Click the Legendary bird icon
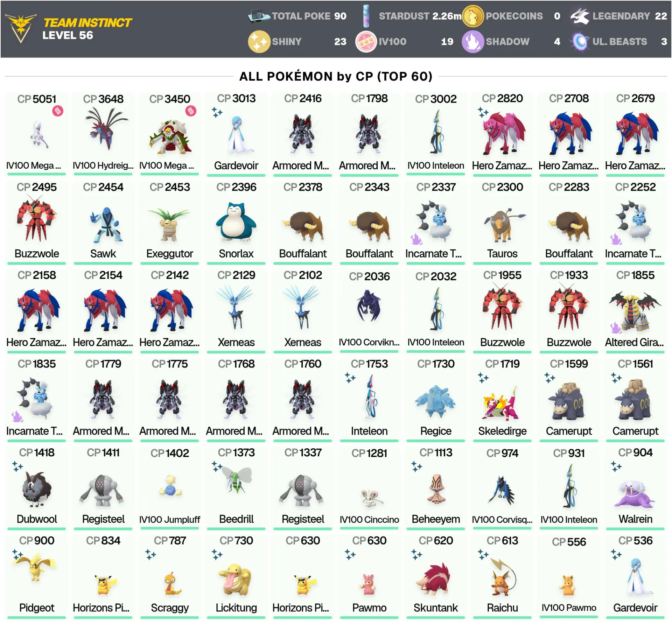The height and width of the screenshot is (625, 672). pyautogui.click(x=580, y=16)
